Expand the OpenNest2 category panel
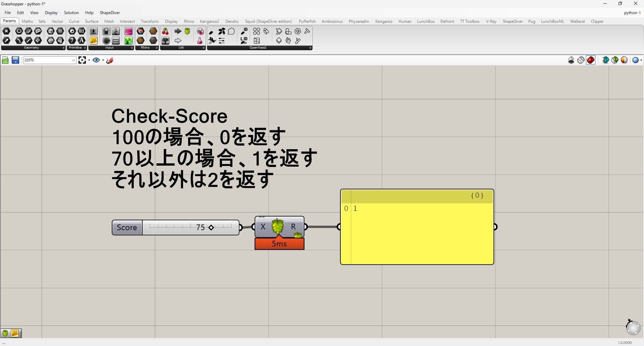Screen dimensions: 644x346 [x=310, y=48]
